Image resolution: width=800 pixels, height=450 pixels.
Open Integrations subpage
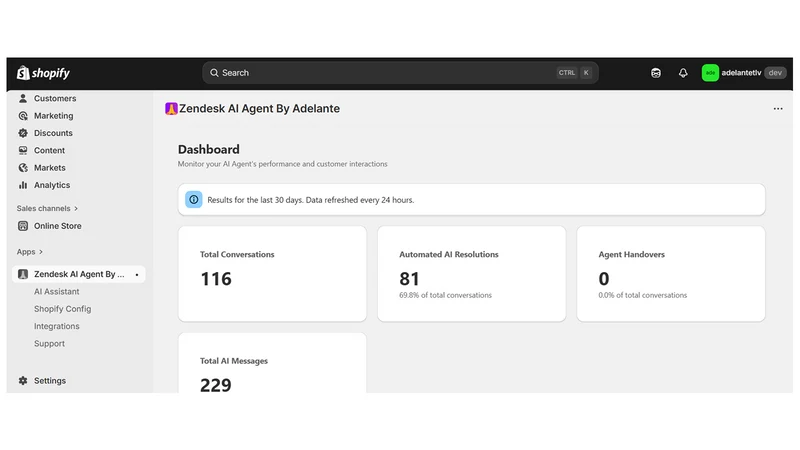coord(57,327)
